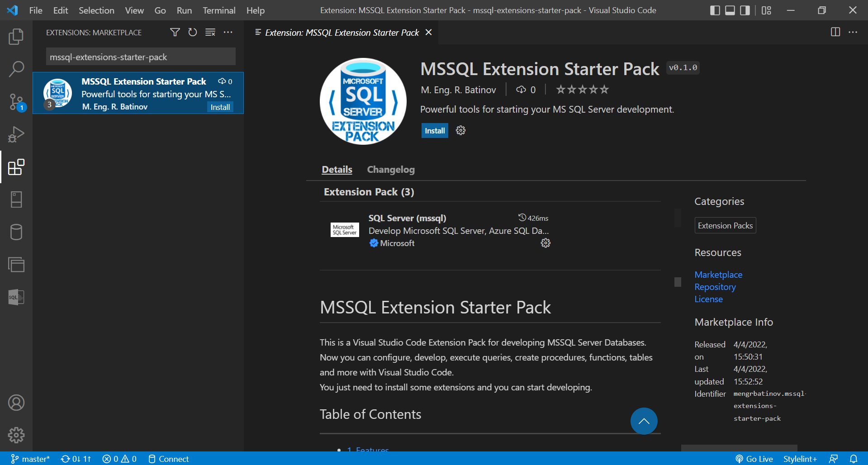Open the Manage gear in activity bar
This screenshot has height=465, width=868.
16,435
